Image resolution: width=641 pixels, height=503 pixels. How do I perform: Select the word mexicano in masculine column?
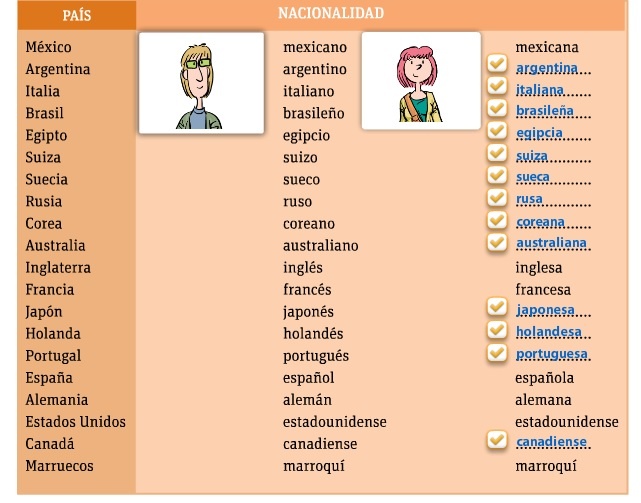pyautogui.click(x=315, y=47)
